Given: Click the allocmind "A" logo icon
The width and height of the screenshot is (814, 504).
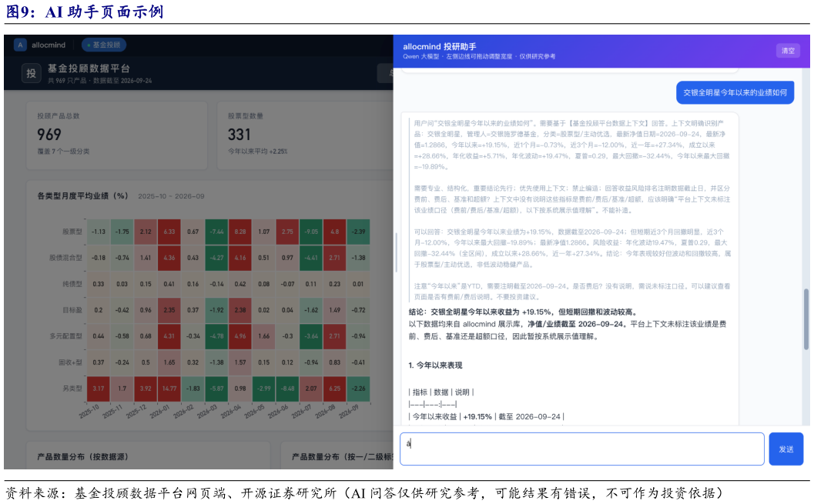Looking at the screenshot, I should coord(20,45).
